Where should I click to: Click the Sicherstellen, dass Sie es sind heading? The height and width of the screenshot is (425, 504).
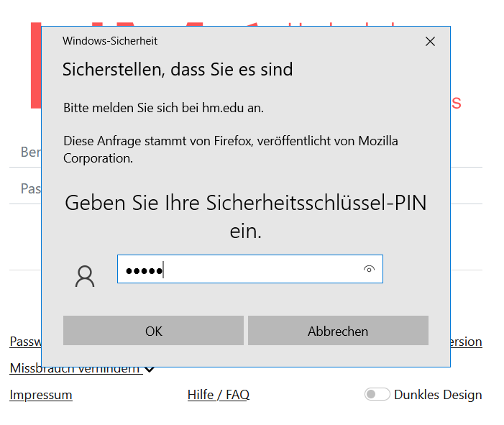(178, 70)
